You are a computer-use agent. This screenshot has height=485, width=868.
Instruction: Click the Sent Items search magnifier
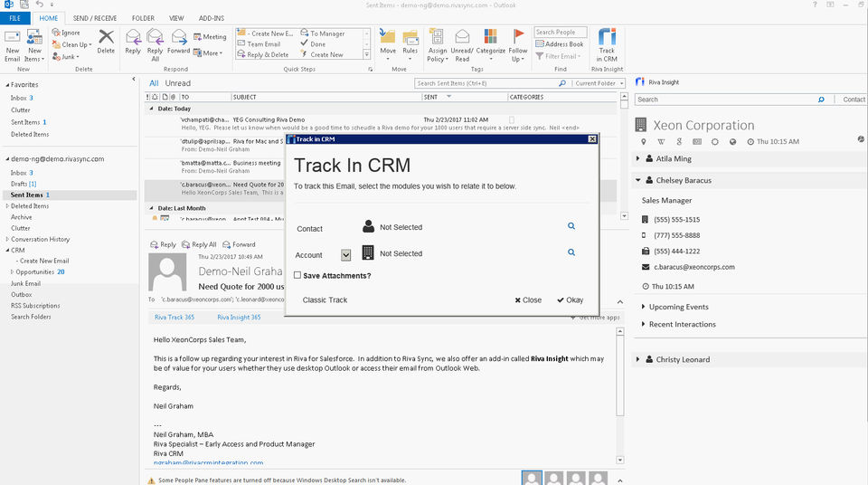[562, 83]
